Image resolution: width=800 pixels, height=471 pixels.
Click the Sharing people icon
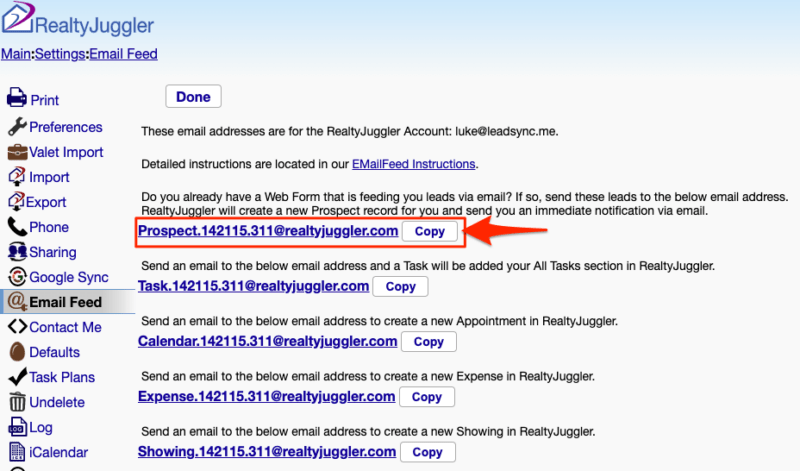[x=17, y=252]
